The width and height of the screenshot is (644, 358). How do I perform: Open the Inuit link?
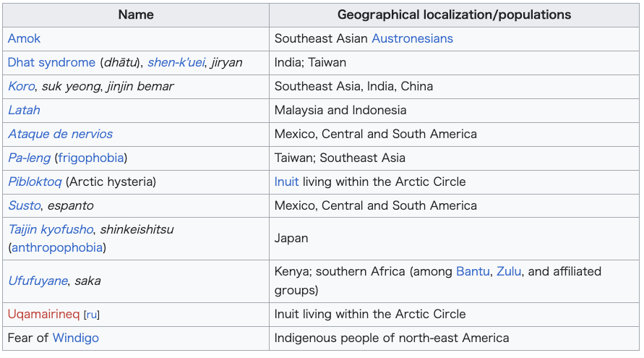(287, 182)
